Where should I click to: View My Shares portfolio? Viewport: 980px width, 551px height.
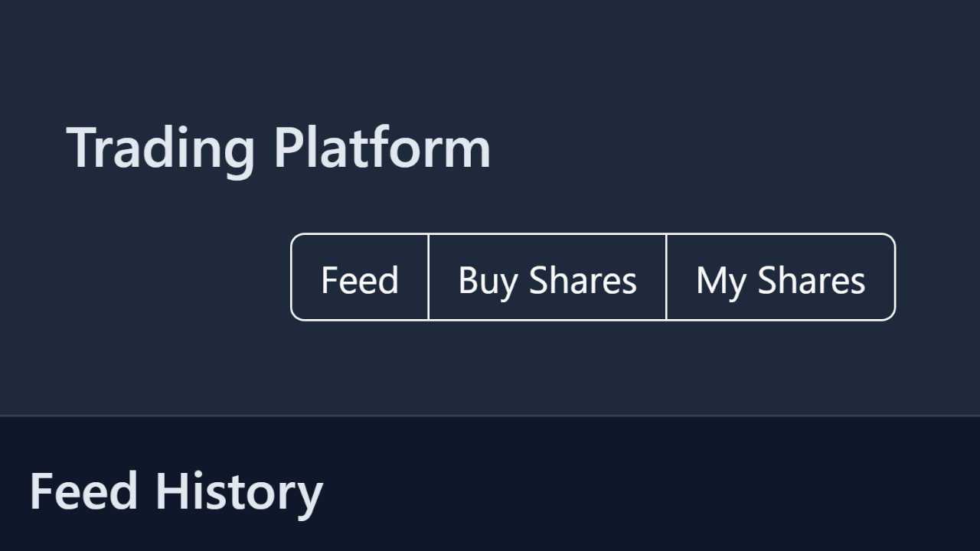click(x=781, y=277)
